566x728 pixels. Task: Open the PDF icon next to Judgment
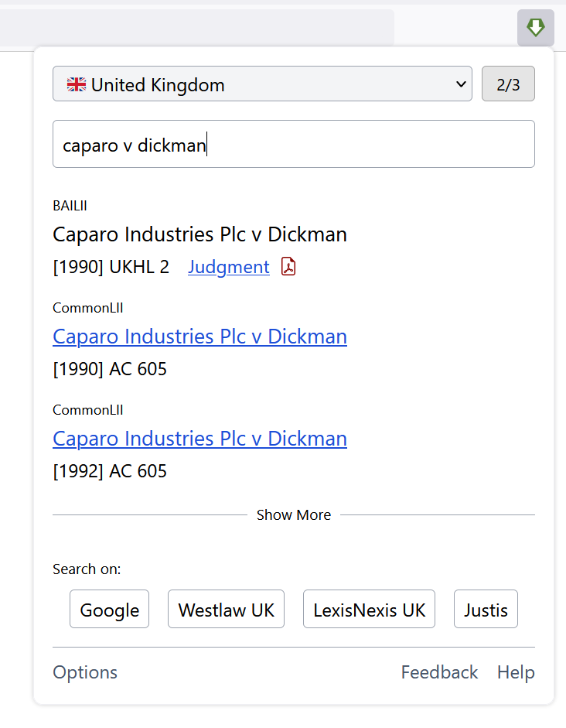(x=288, y=266)
